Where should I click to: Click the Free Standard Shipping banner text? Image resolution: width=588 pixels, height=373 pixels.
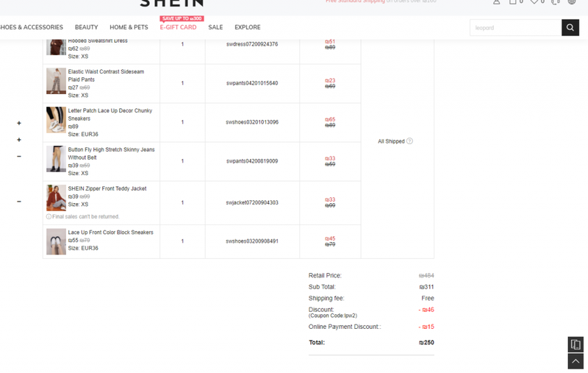355,1
